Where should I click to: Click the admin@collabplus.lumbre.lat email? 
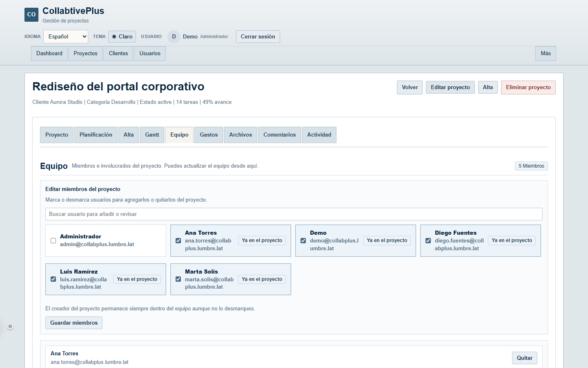tap(97, 245)
